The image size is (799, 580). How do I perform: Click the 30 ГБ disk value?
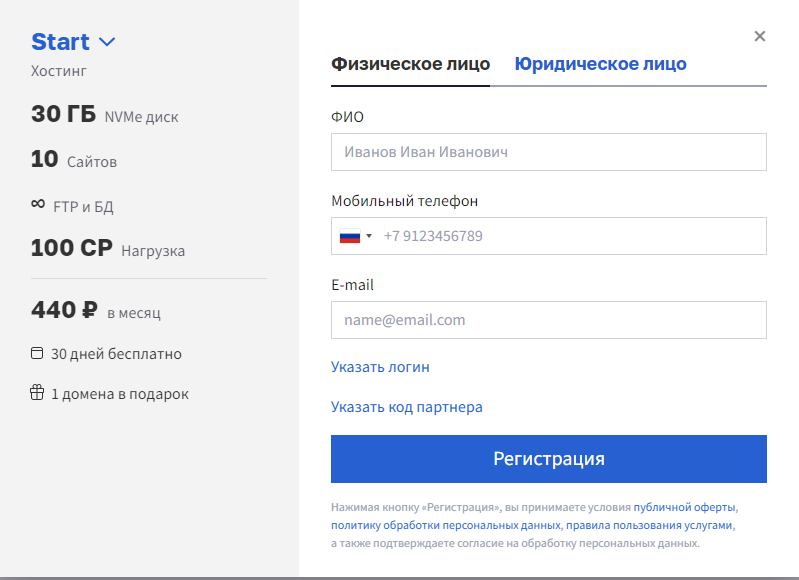tap(63, 114)
